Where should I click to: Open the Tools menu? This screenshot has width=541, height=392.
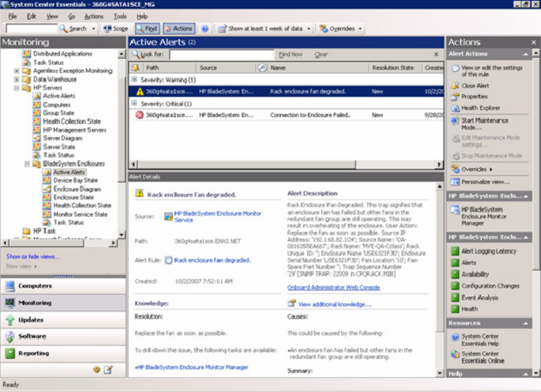tap(120, 16)
